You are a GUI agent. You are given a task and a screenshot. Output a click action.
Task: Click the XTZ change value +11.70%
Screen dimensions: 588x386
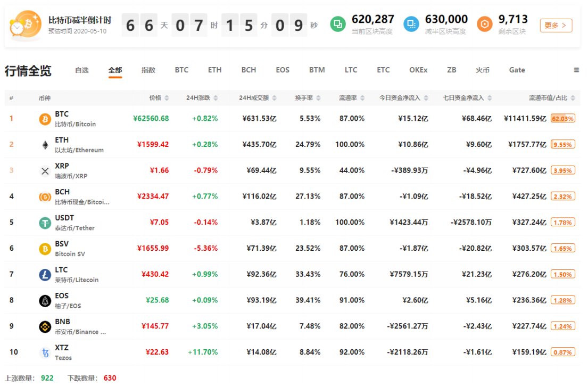pyautogui.click(x=203, y=352)
